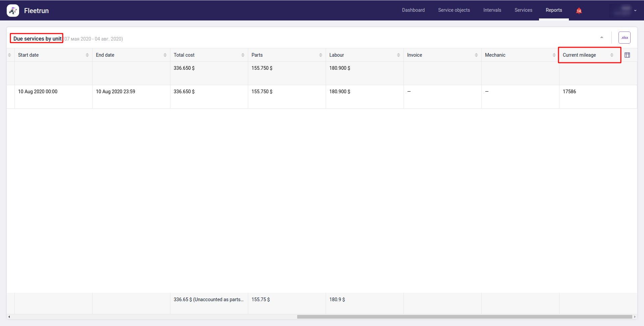Navigate to the Services page

coord(523,10)
